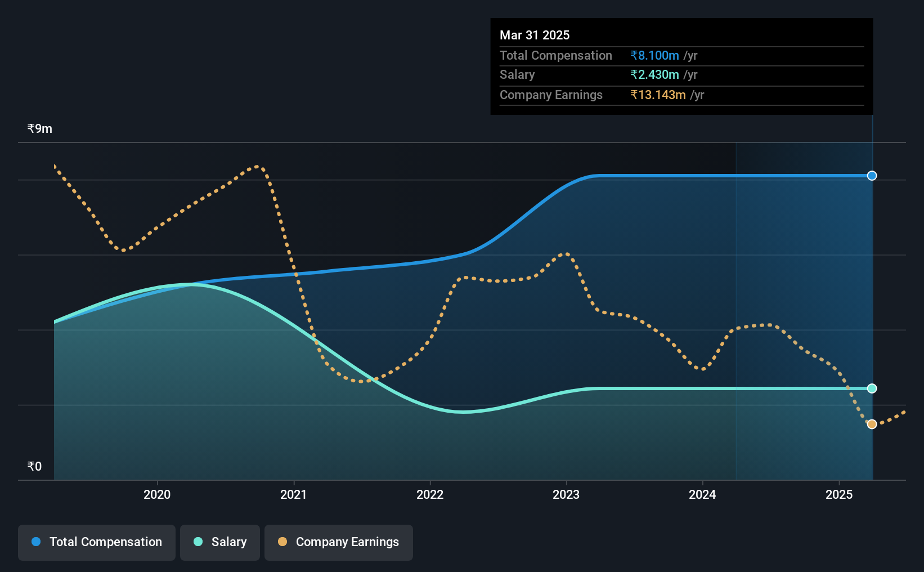Click the ₹13.143m company earnings value

pyautogui.click(x=658, y=95)
